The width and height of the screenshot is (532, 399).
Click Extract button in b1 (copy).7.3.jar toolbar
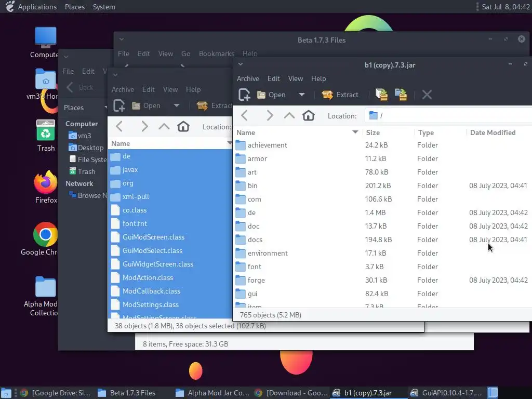[340, 95]
